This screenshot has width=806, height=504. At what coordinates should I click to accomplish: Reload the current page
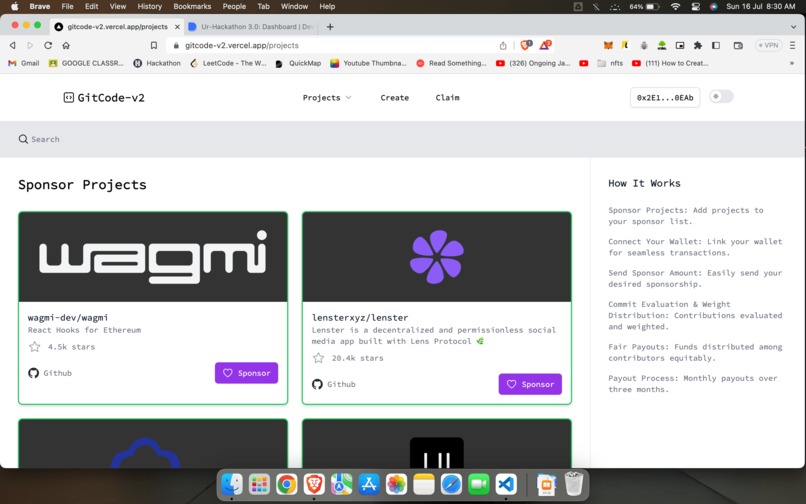coord(48,45)
